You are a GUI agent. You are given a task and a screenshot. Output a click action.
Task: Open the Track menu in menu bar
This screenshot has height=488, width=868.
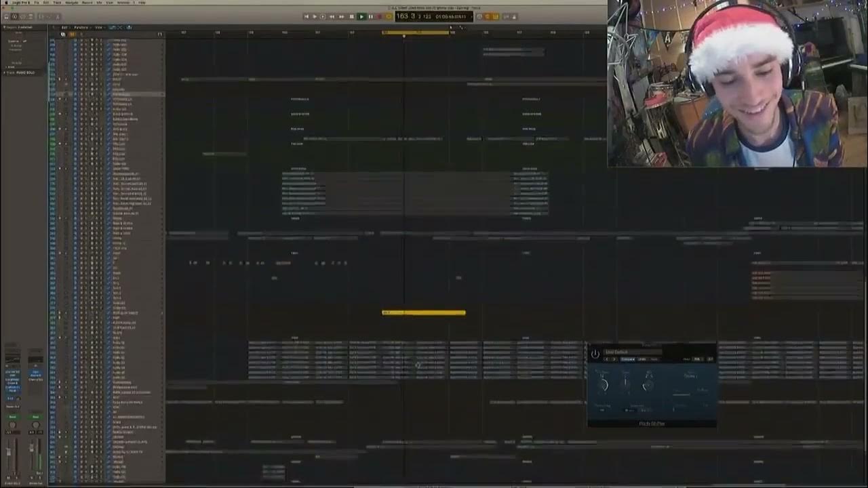[57, 3]
